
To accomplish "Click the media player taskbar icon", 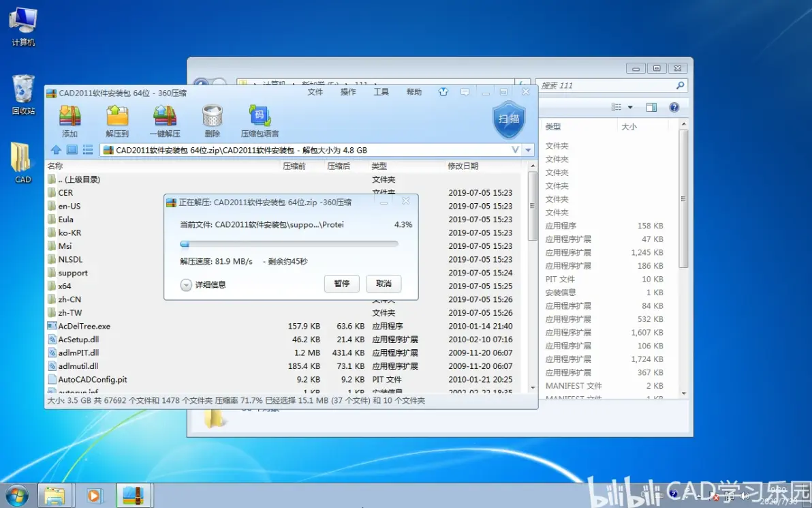I will tap(94, 496).
